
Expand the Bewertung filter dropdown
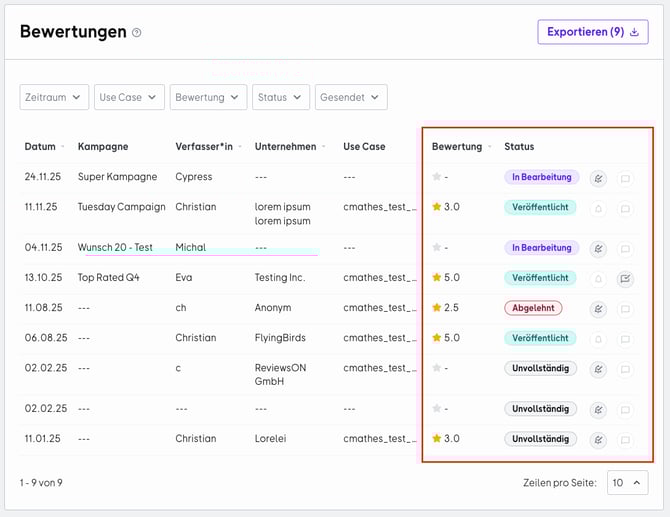pyautogui.click(x=208, y=97)
